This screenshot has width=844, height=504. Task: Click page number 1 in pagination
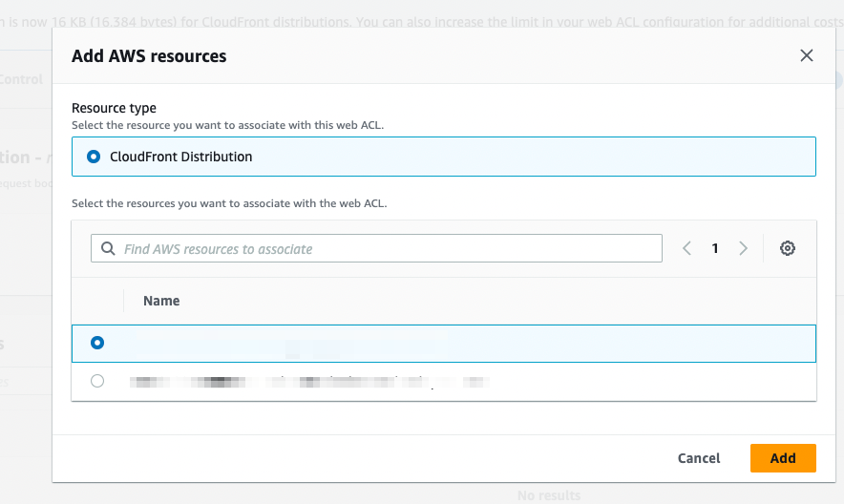tap(715, 248)
